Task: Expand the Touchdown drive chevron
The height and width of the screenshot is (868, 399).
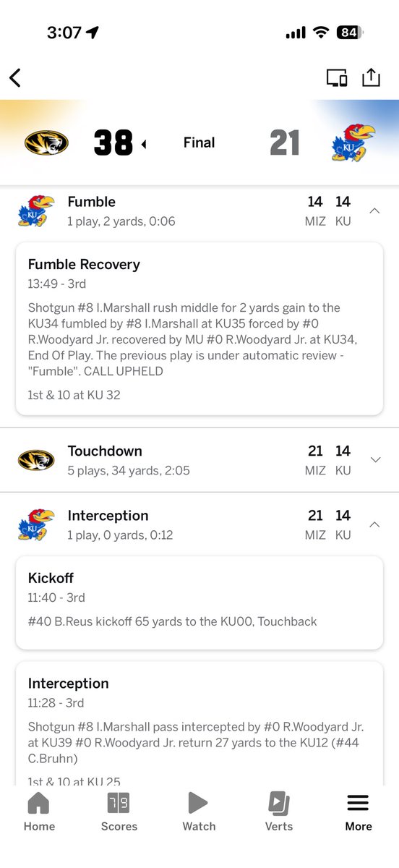Action: (374, 460)
